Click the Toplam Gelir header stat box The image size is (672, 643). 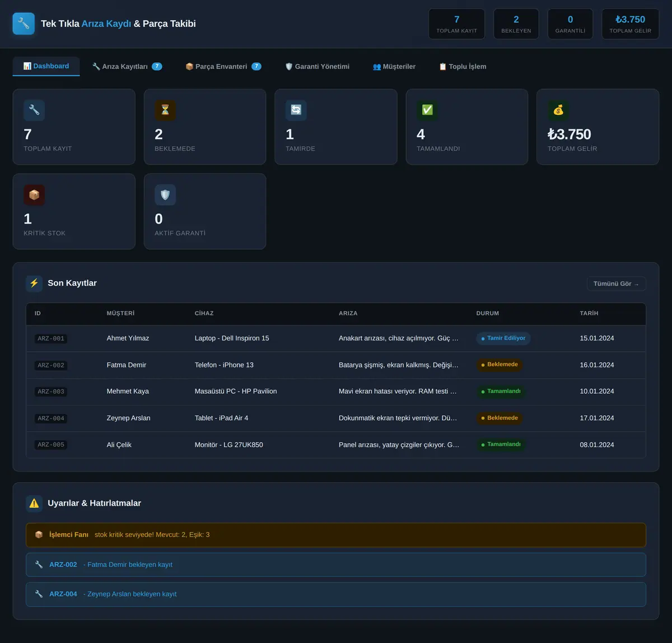tap(631, 24)
